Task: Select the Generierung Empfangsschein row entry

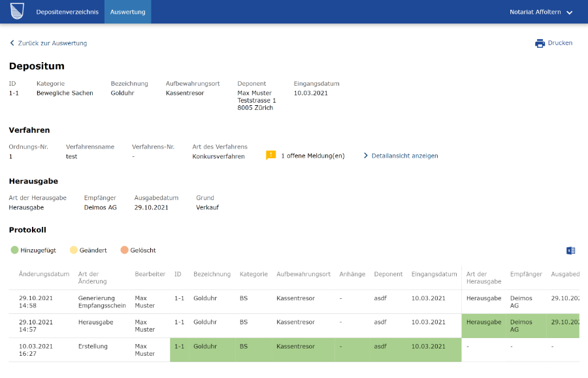Action: click(x=102, y=301)
